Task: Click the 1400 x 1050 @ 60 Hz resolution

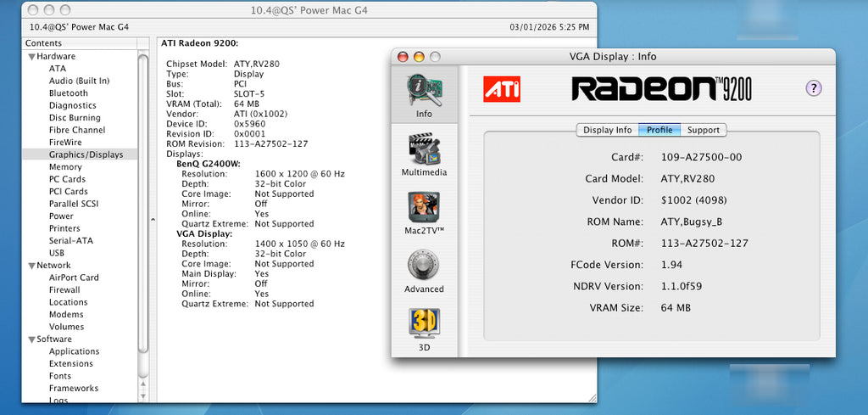Action: click(299, 244)
